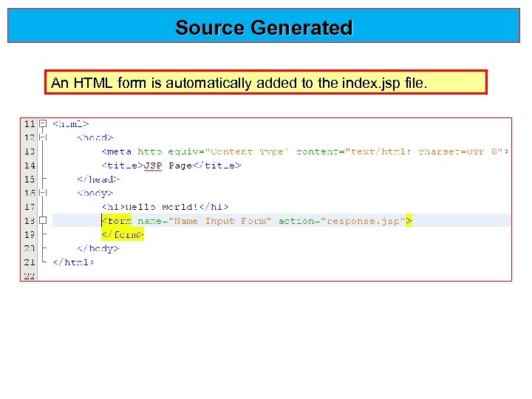Image resolution: width=532 pixels, height=399 pixels.
Task: Click the yellow HTML form note box
Action: 266,82
